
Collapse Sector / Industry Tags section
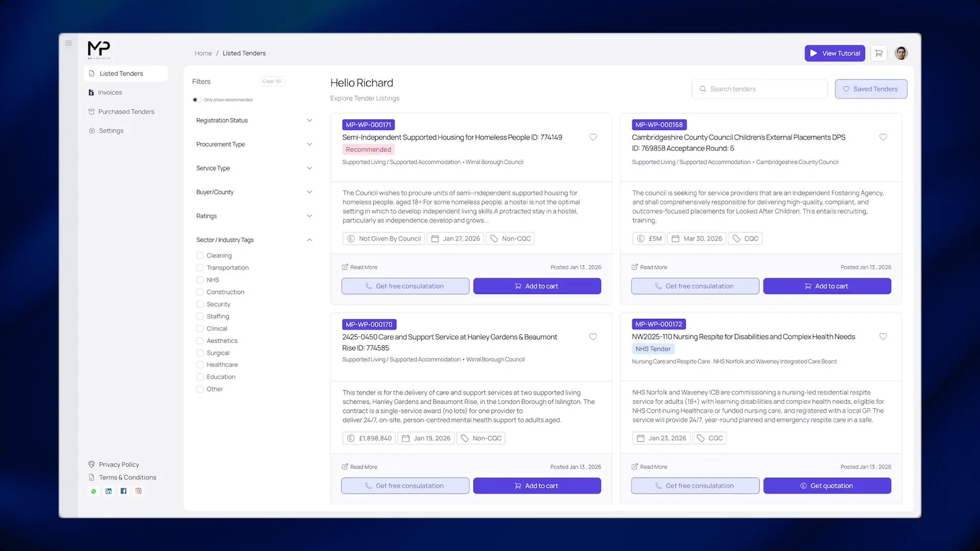(309, 240)
